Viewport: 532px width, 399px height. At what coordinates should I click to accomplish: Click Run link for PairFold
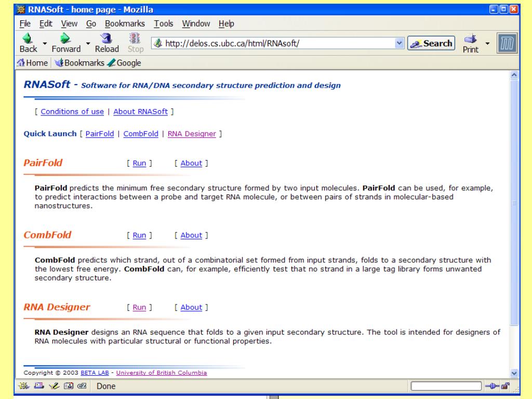[x=139, y=163]
